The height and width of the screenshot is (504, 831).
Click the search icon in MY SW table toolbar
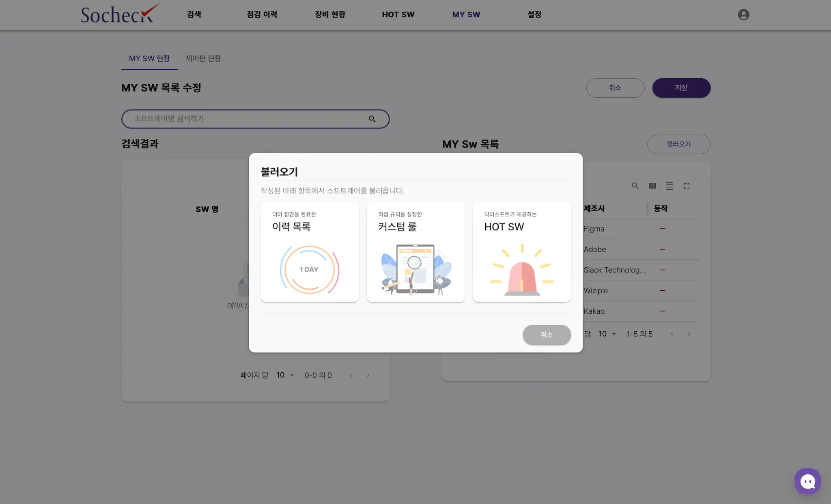click(635, 186)
